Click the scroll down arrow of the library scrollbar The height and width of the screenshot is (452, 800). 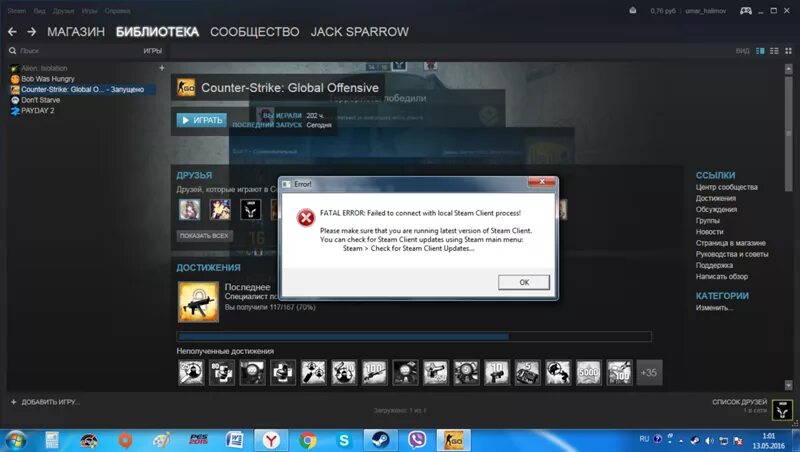coord(789,385)
